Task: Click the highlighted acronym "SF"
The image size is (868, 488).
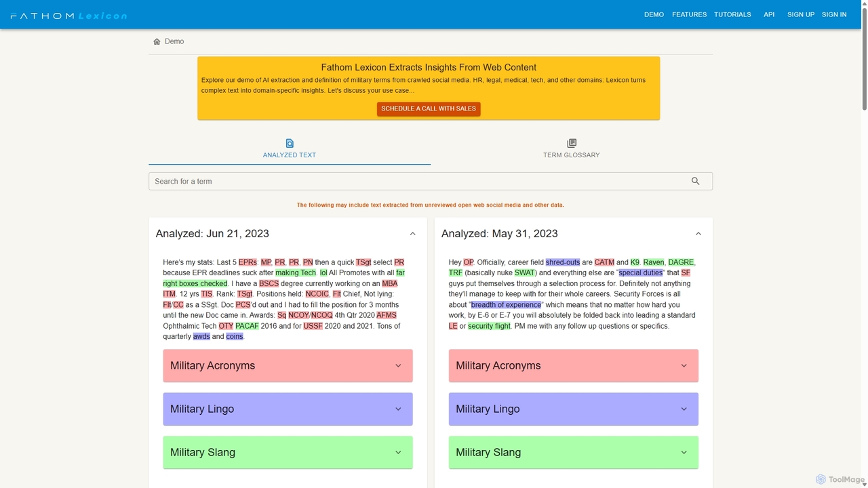Action: point(686,272)
